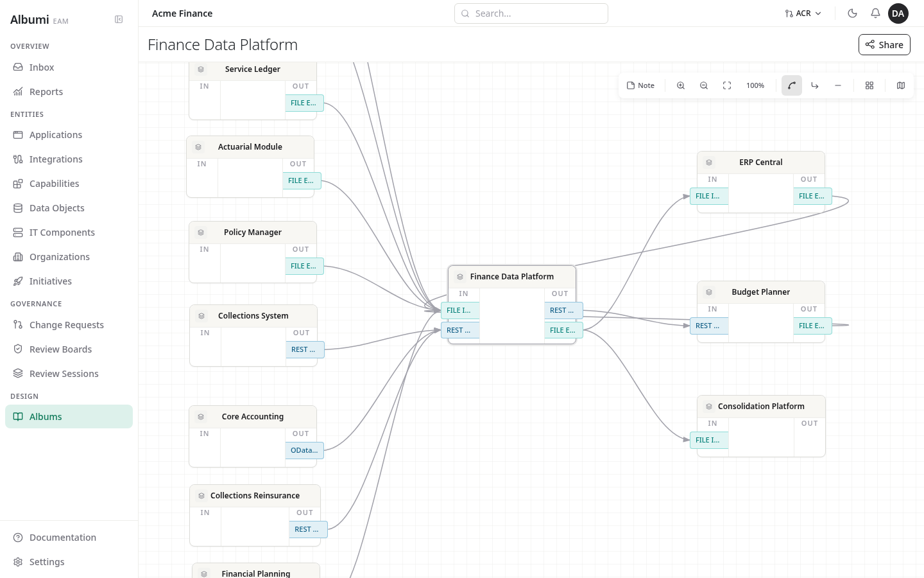Click ERP Central layers icon

(x=709, y=162)
